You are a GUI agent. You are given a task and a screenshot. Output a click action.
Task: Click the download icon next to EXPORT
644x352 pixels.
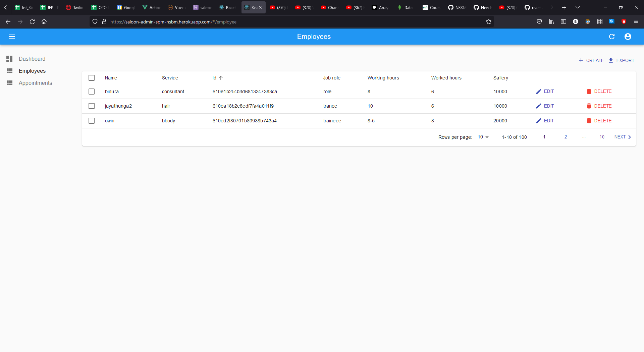611,60
